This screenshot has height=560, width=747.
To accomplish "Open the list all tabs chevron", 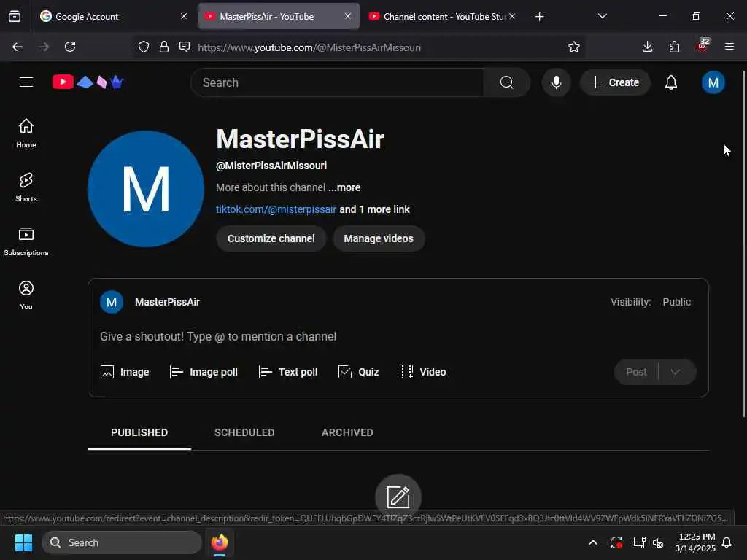I will click(x=602, y=16).
